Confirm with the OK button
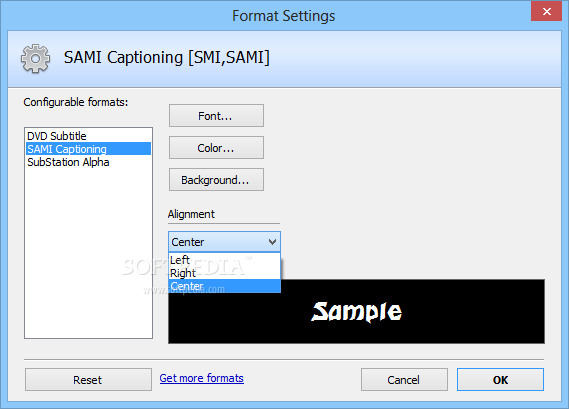Viewport: 569px width, 409px height. tap(500, 380)
